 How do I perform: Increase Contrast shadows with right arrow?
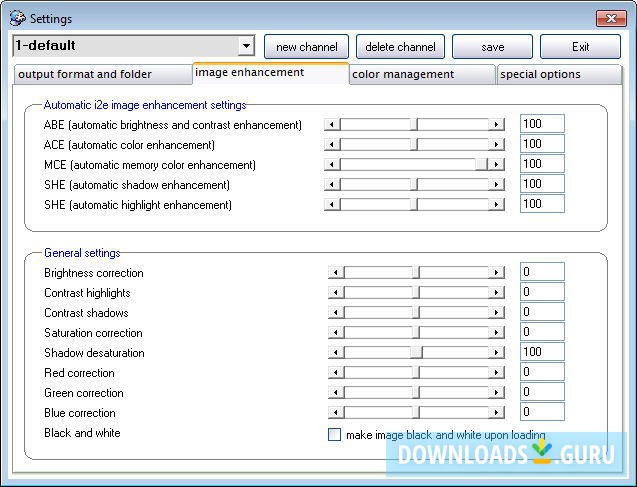click(x=496, y=312)
